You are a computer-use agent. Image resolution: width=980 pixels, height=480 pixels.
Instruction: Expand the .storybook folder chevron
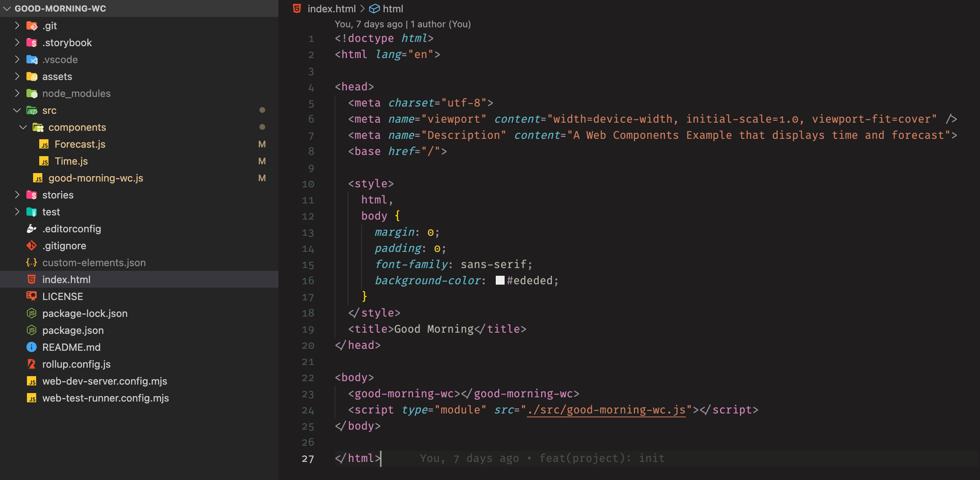(17, 43)
